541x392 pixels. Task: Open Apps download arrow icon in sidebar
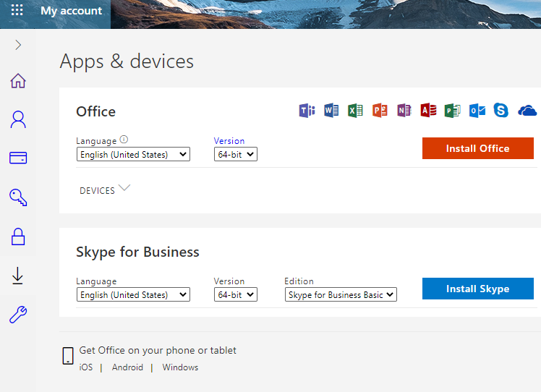pos(17,276)
